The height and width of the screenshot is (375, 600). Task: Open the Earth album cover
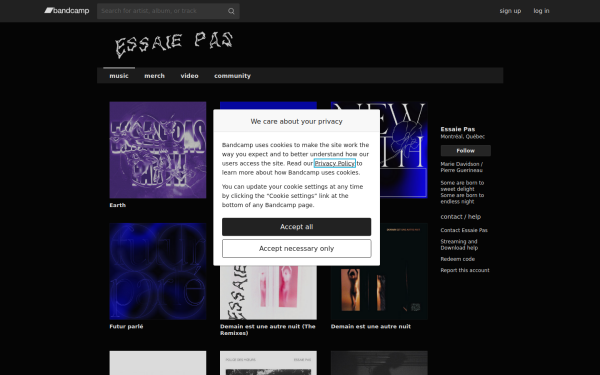click(158, 150)
